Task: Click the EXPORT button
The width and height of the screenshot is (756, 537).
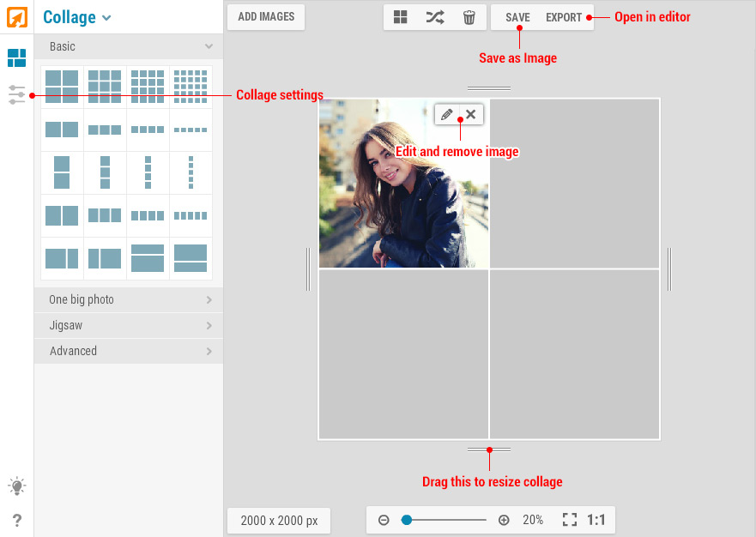Action: [x=564, y=17]
